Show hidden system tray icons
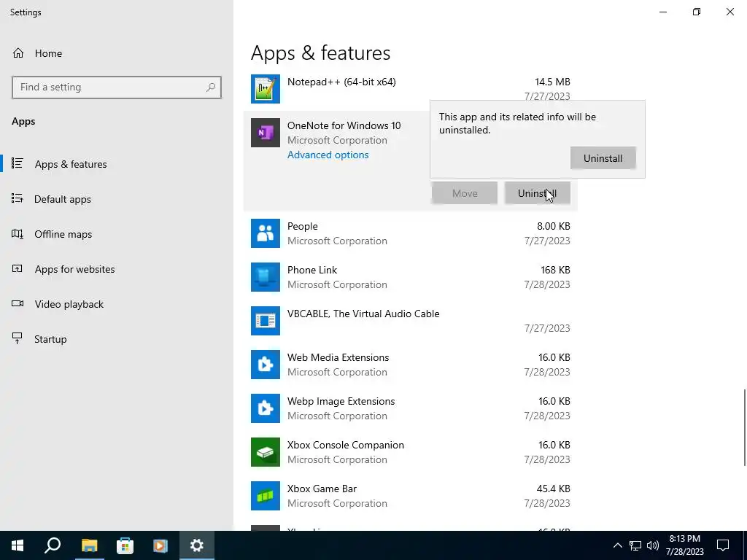747x560 pixels. tap(617, 545)
